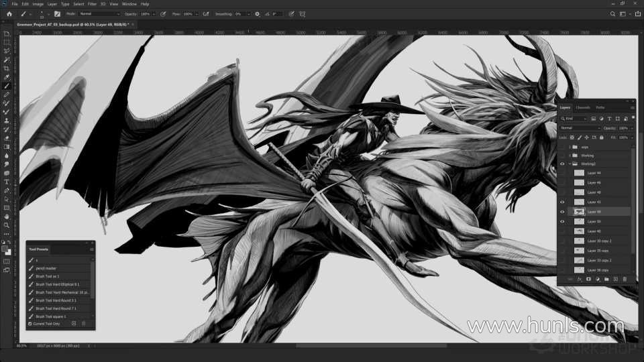Create a new group with folder icon in Layers panel
This screenshot has width=644, height=362.
tap(606, 279)
